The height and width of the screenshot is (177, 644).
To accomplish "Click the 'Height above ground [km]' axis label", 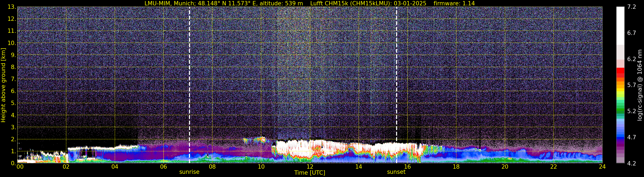I will [x=3, y=85].
